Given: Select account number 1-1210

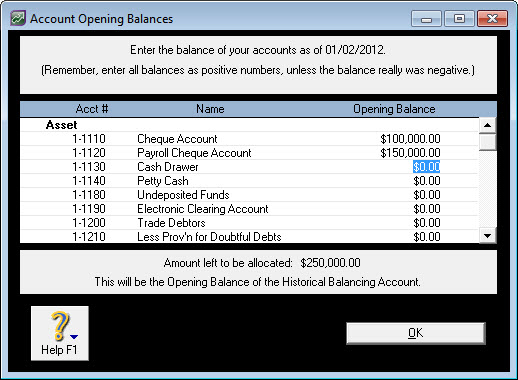Looking at the screenshot, I should [89, 237].
